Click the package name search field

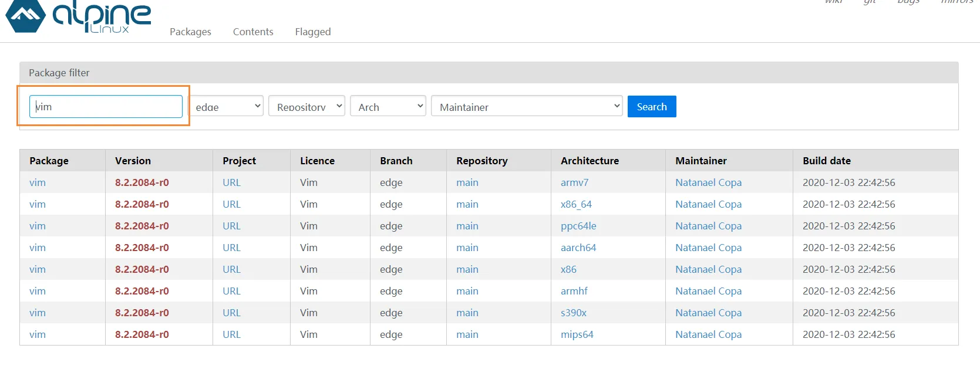106,107
